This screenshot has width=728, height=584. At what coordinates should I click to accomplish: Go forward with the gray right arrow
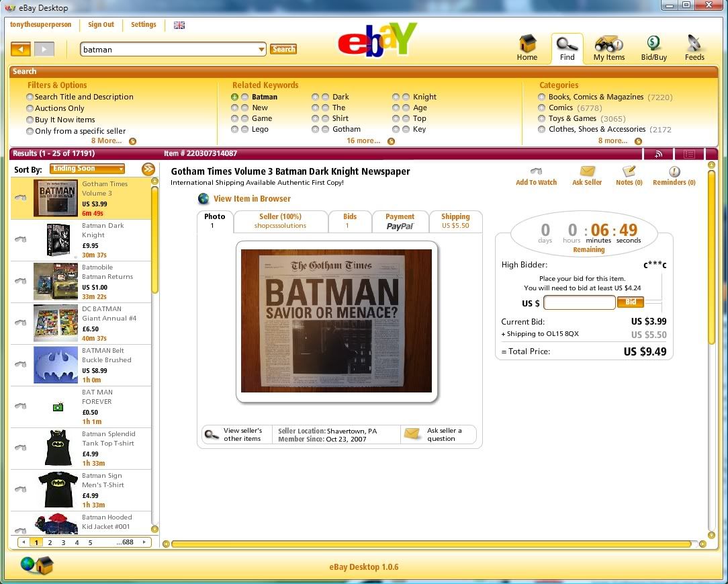[x=44, y=49]
